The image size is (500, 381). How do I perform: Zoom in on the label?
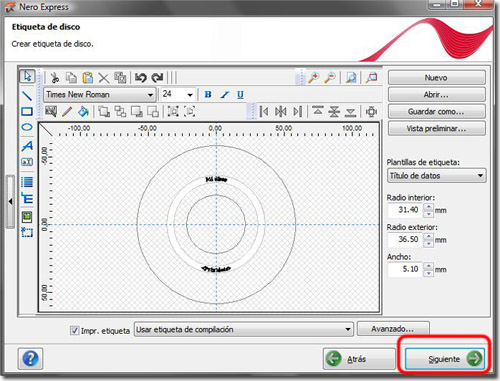point(314,78)
